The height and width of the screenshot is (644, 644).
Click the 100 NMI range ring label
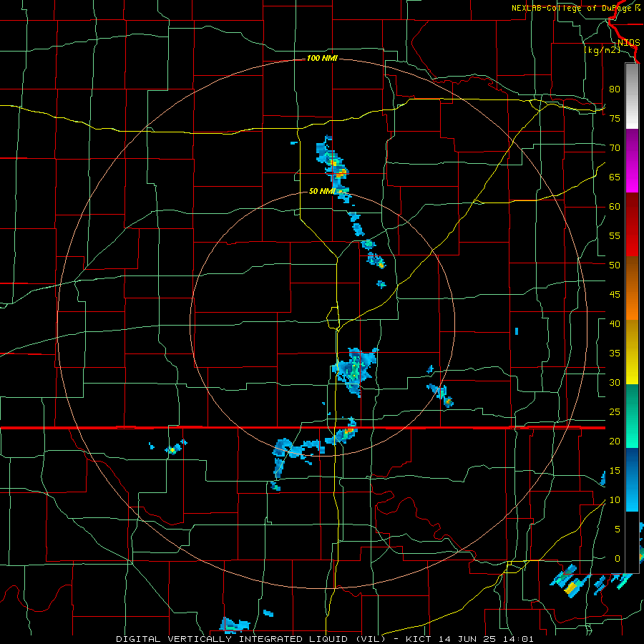pyautogui.click(x=322, y=59)
